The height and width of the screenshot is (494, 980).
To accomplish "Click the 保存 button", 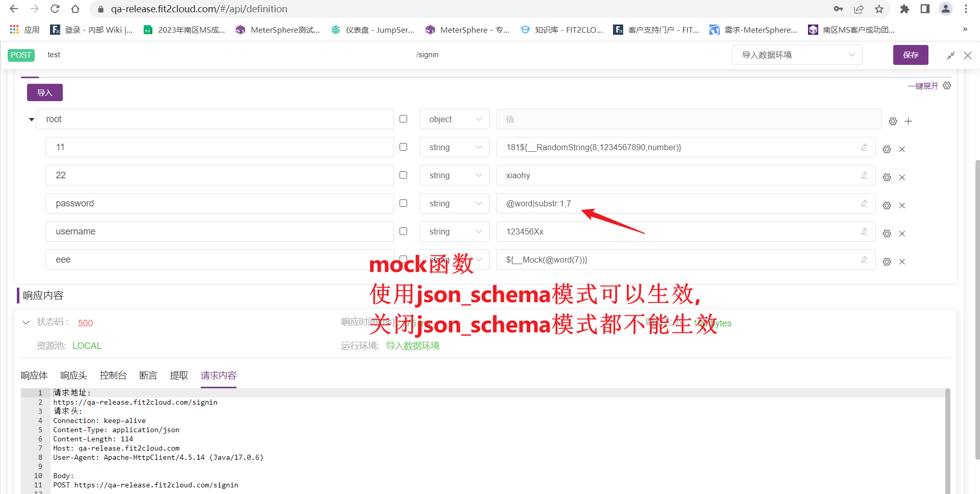I will [x=911, y=55].
